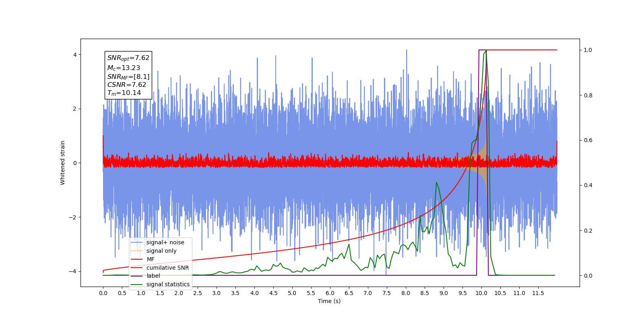Click the green signal statistics peak near 8.8 s
Screen dimensions: 644x322
coord(436,182)
